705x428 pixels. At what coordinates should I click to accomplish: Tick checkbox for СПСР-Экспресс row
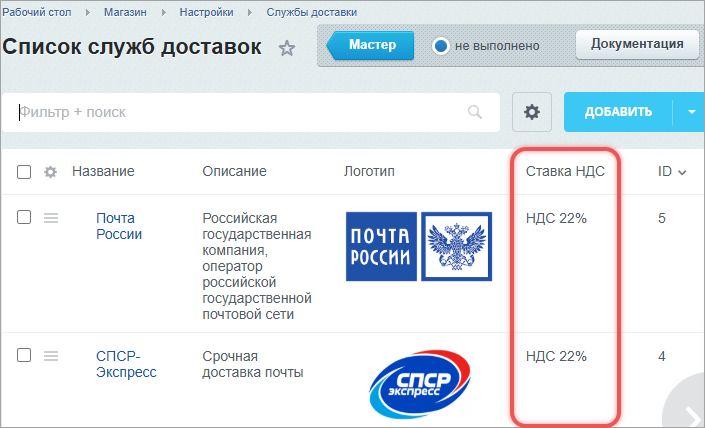click(24, 356)
